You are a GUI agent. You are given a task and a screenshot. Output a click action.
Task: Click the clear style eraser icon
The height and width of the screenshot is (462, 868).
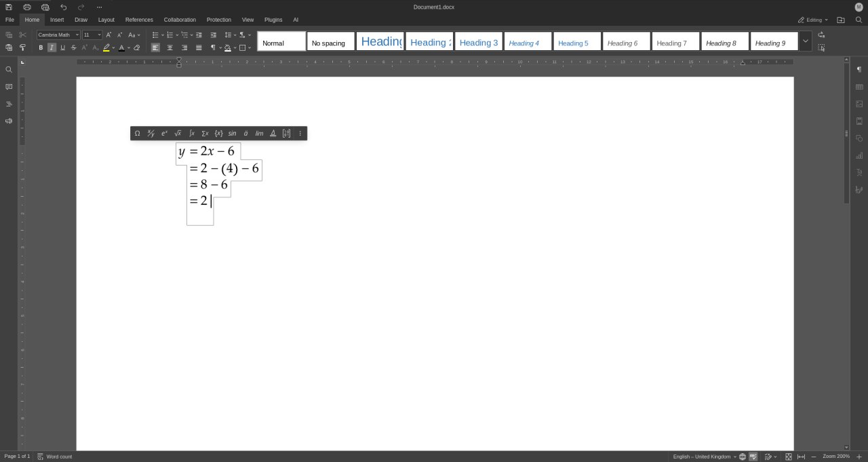[136, 47]
